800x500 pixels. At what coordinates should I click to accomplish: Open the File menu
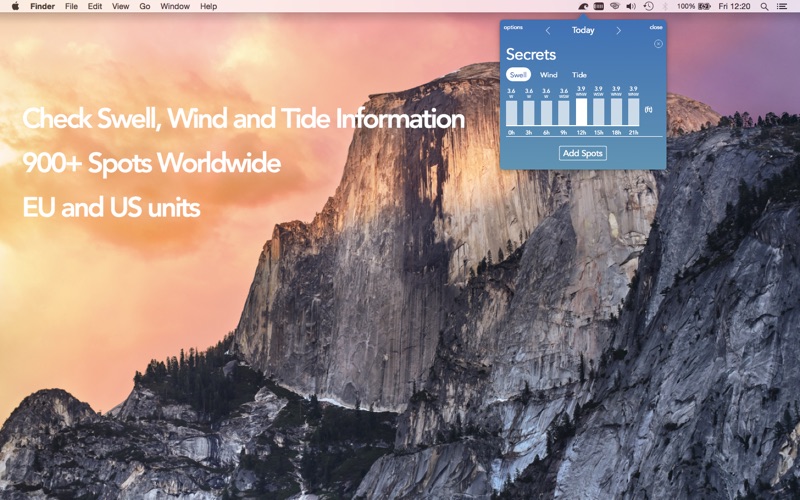pyautogui.click(x=71, y=6)
